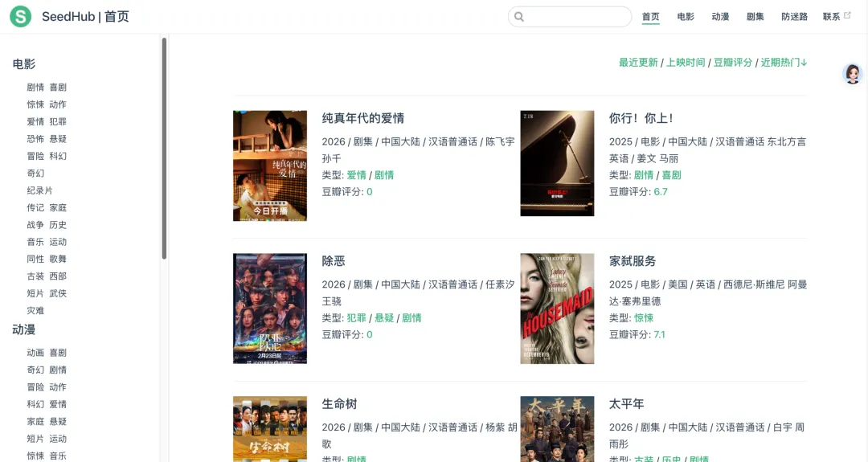This screenshot has width=868, height=462.
Task: Select 动作 in the 惊悚 动作 row under 电影
Action: (58, 104)
